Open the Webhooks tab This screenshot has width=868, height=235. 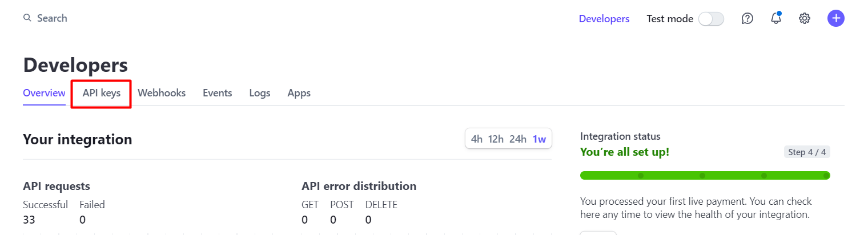(x=162, y=93)
